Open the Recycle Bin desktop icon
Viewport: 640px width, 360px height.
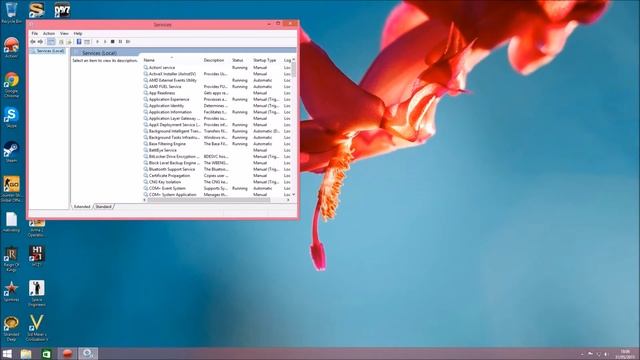click(x=11, y=12)
